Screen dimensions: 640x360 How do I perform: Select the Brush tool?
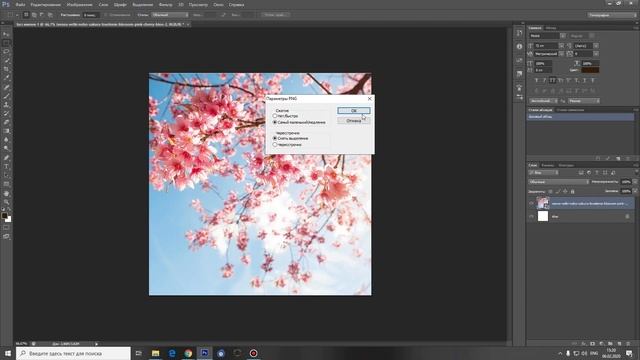(6, 96)
